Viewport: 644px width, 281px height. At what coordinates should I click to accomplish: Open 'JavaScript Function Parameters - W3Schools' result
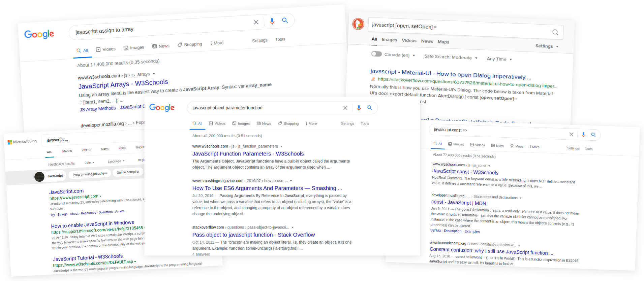click(248, 154)
